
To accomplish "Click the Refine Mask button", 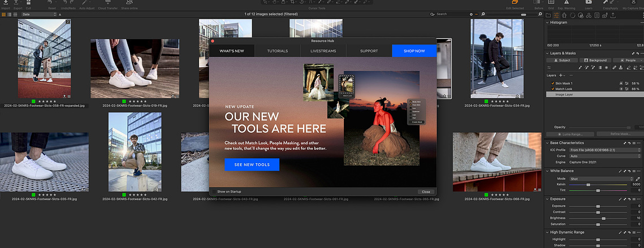I will coord(619,134).
